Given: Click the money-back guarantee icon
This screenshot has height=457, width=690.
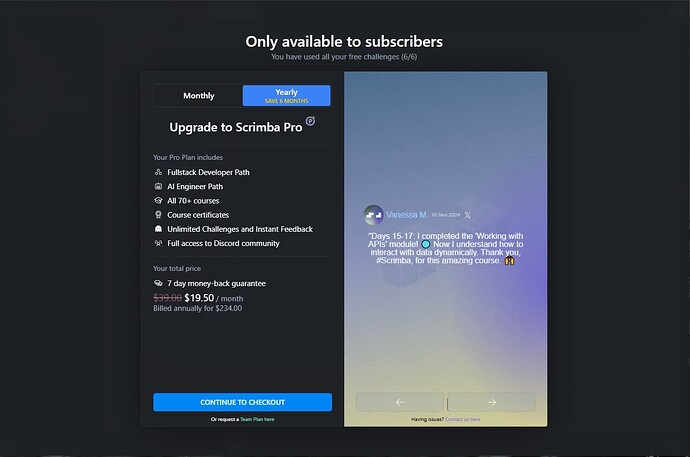Looking at the screenshot, I should pyautogui.click(x=158, y=283).
